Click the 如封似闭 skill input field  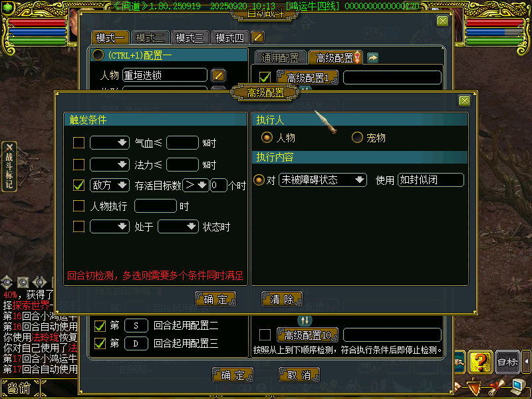430,180
